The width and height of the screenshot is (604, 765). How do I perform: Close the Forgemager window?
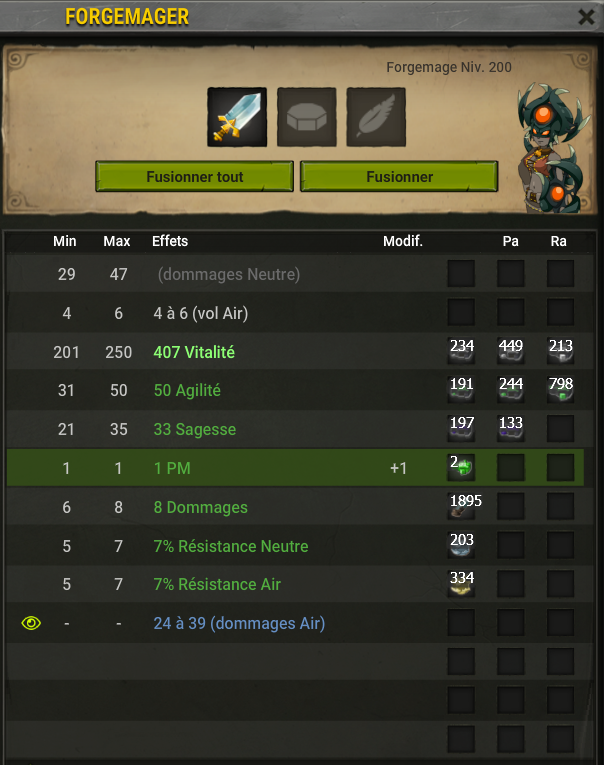coord(586,17)
